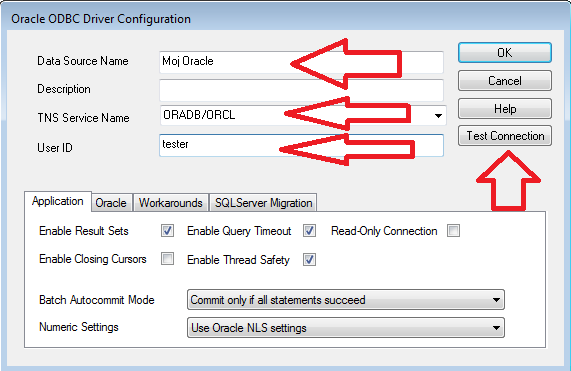Image resolution: width=571 pixels, height=371 pixels.
Task: Click the Batch Autocommit Mode label
Action: tap(97, 300)
